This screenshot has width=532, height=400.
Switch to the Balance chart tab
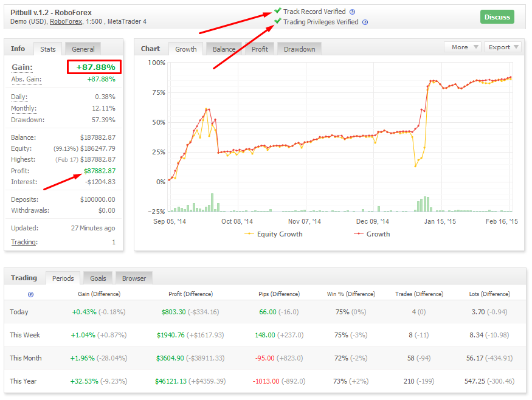[224, 49]
